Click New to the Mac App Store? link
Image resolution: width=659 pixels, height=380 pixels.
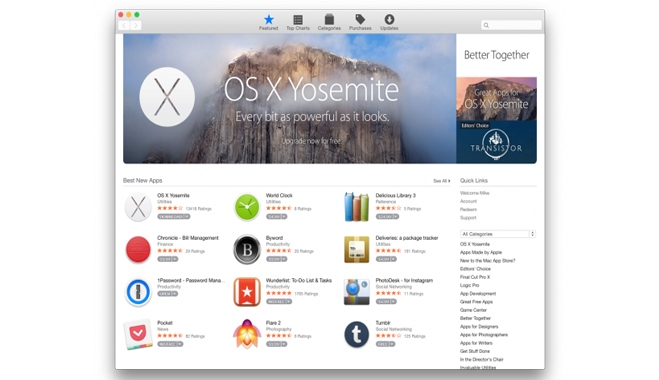click(488, 261)
